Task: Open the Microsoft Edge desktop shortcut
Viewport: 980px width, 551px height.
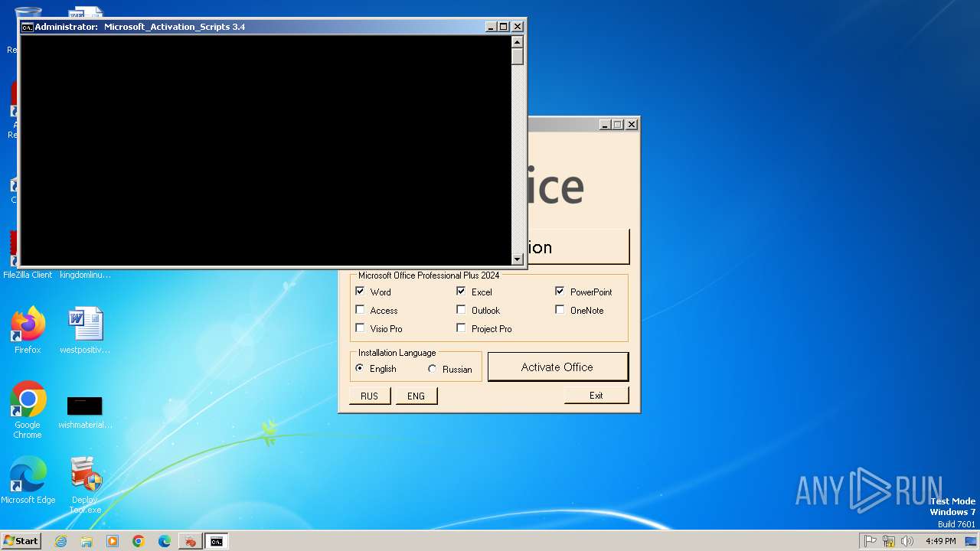Action: 28,481
